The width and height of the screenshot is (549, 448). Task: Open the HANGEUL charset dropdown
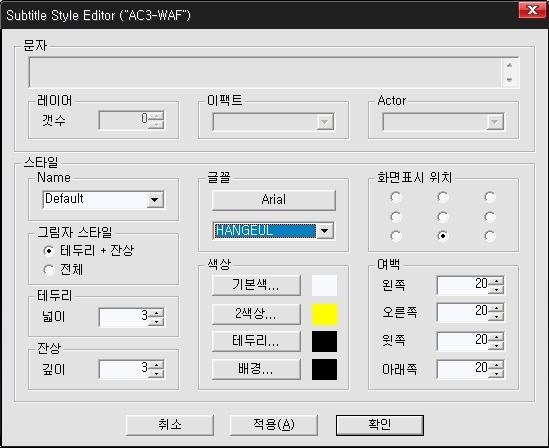pos(325,231)
